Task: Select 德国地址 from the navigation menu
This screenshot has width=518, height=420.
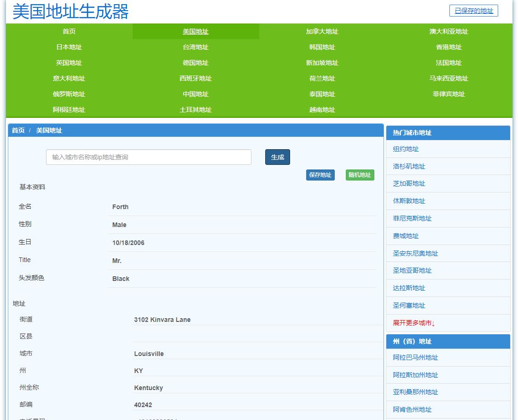Action: (x=196, y=63)
